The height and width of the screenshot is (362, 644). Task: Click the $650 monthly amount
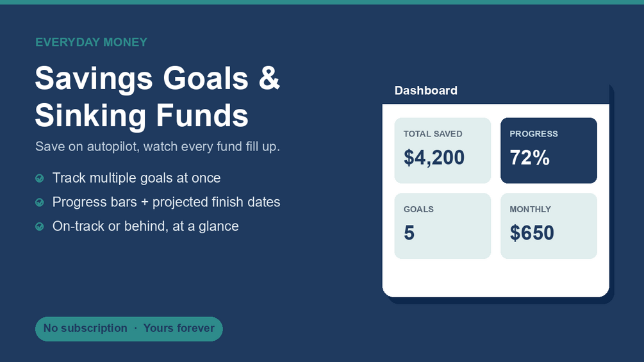(532, 233)
